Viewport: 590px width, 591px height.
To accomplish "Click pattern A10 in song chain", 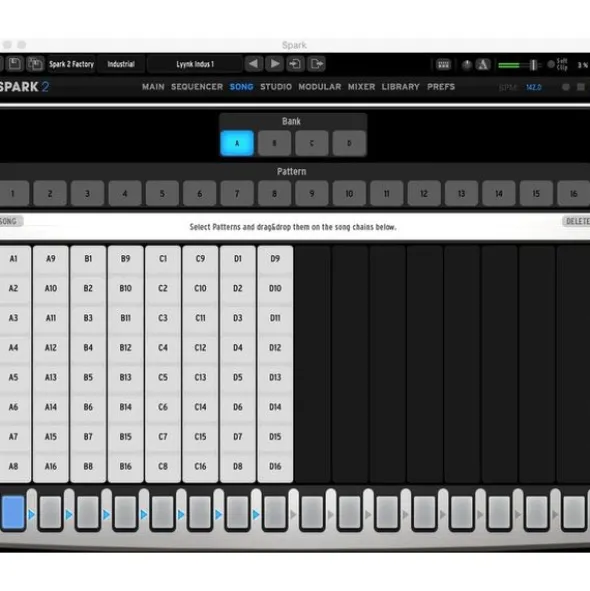I will coord(51,288).
